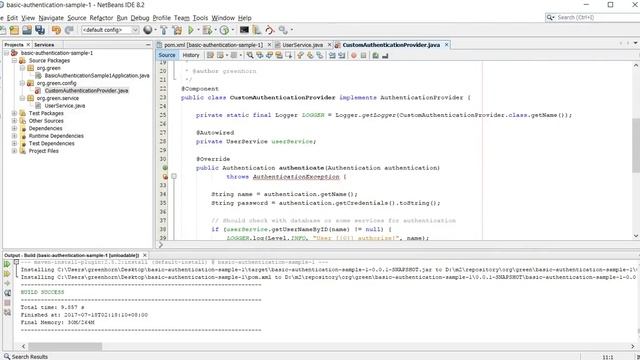Image resolution: width=640 pixels, height=360 pixels.
Task: Click the black terminal icon in toolbar
Action: [244, 30]
